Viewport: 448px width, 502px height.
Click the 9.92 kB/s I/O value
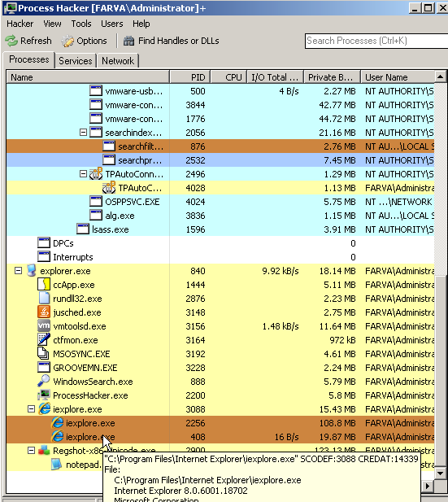pos(281,271)
